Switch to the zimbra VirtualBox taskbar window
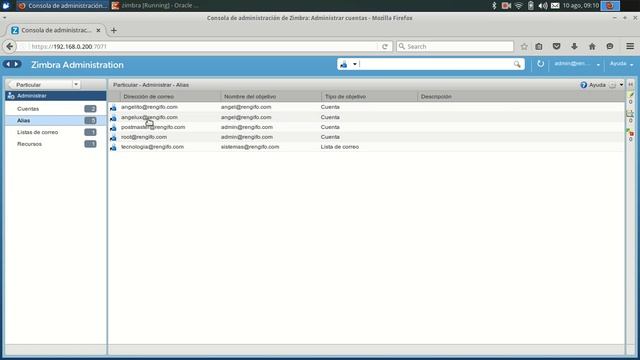The image size is (640, 360). (155, 6)
